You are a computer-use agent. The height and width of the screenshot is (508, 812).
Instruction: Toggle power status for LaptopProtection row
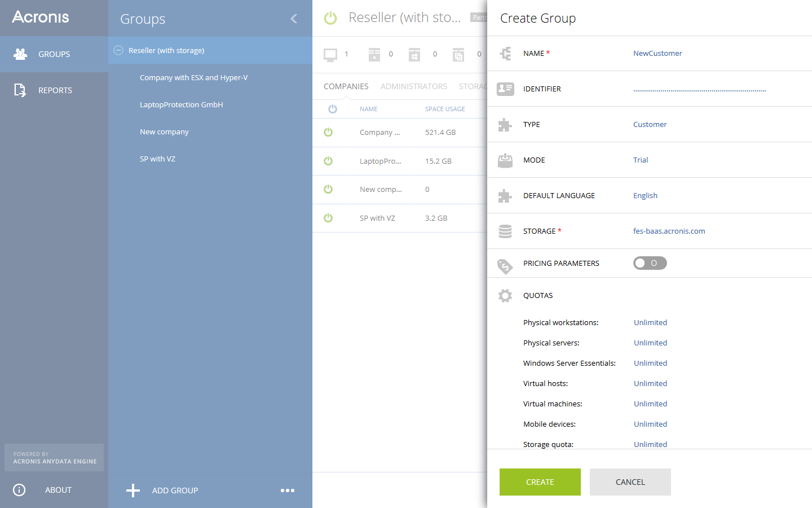coord(328,161)
